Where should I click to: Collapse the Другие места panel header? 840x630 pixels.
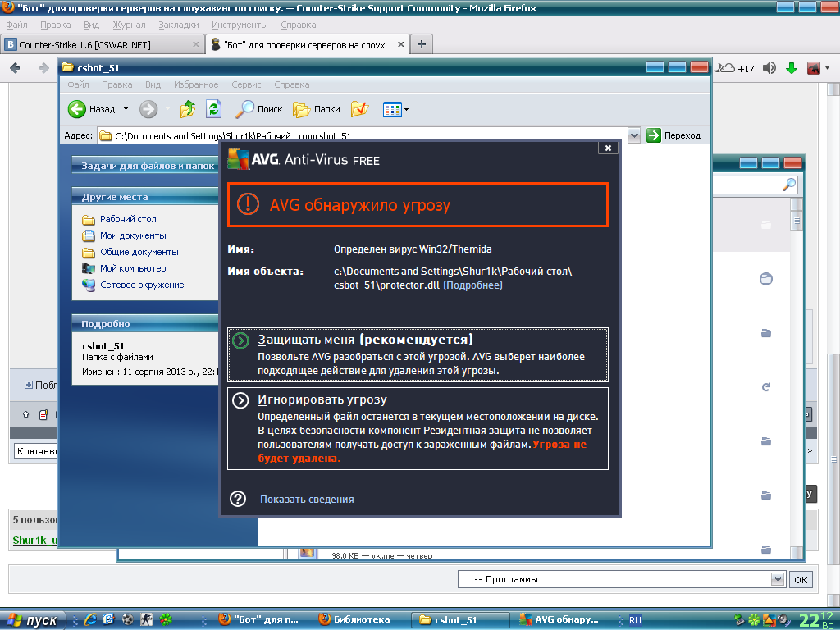tap(145, 197)
